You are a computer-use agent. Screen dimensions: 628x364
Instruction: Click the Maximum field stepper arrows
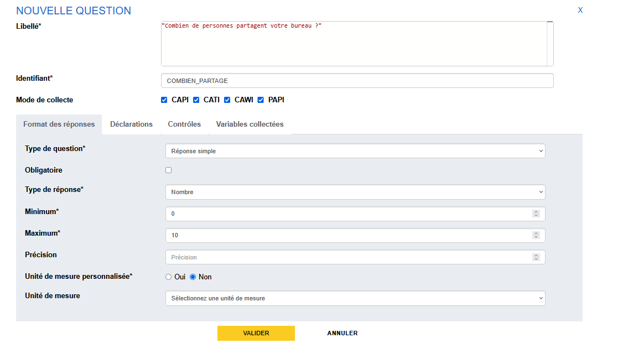click(x=536, y=235)
